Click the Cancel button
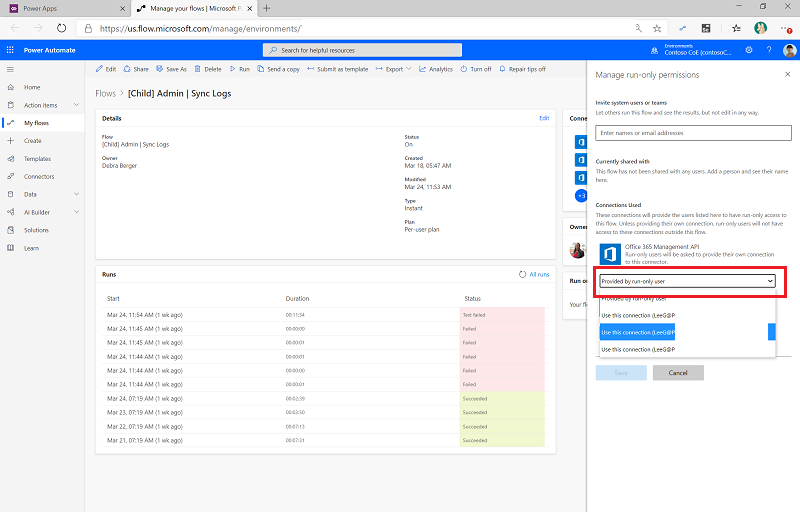800x512 pixels. [678, 373]
